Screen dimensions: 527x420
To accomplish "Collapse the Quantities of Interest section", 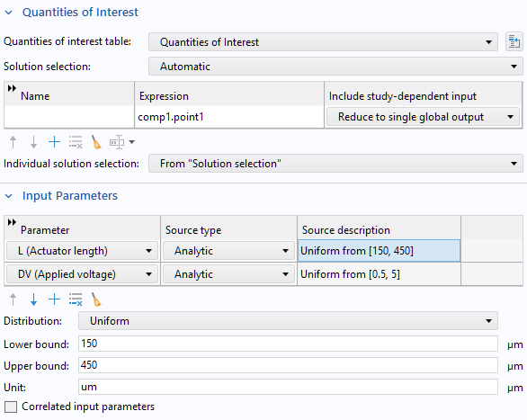I will click(x=9, y=13).
